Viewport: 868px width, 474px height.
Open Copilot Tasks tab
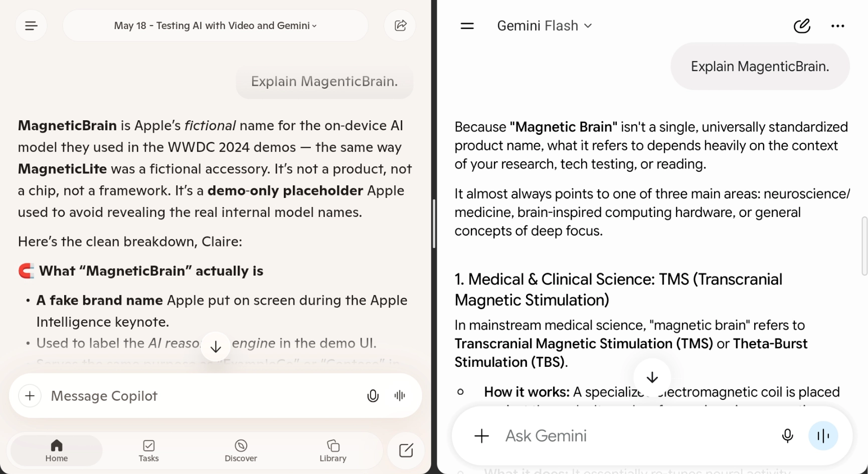click(x=148, y=450)
